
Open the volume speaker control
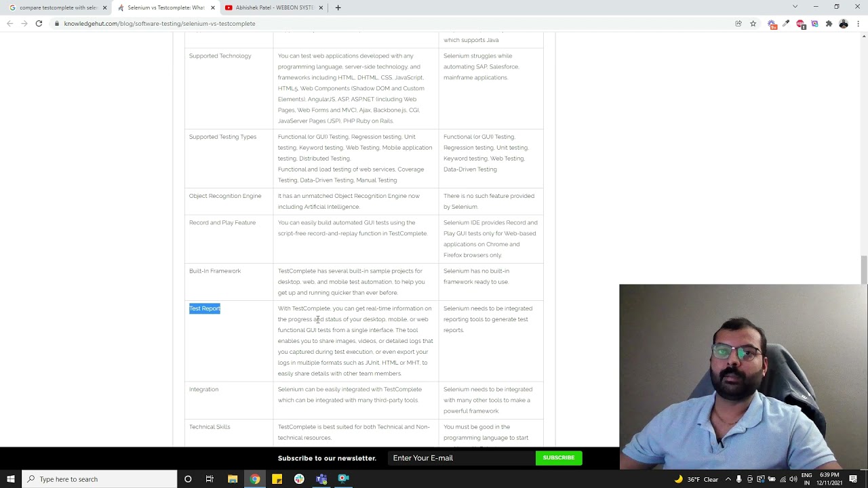pyautogui.click(x=793, y=479)
